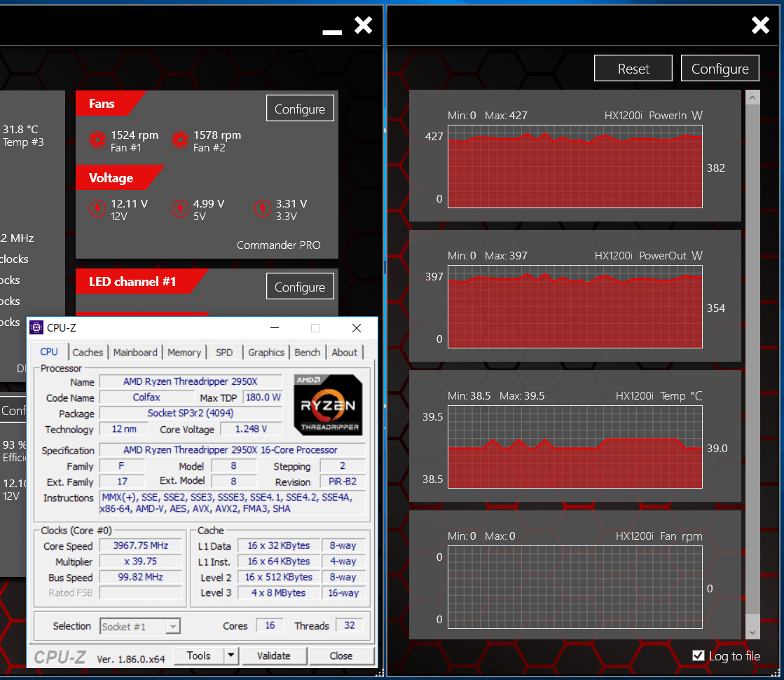Click the Close button in CPU-Z
784x680 pixels.
pos(341,655)
